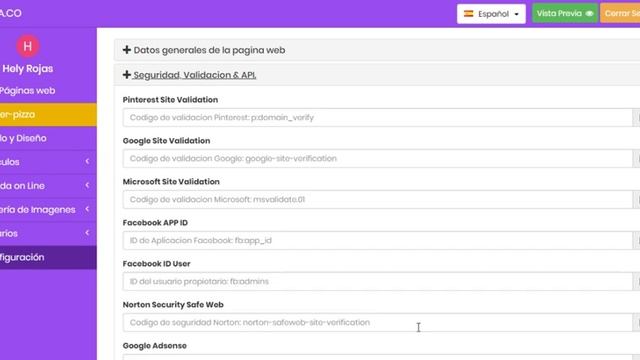Screen dimensions: 640x360
Task: Click the eye icon in Vista Previa
Action: click(x=589, y=13)
